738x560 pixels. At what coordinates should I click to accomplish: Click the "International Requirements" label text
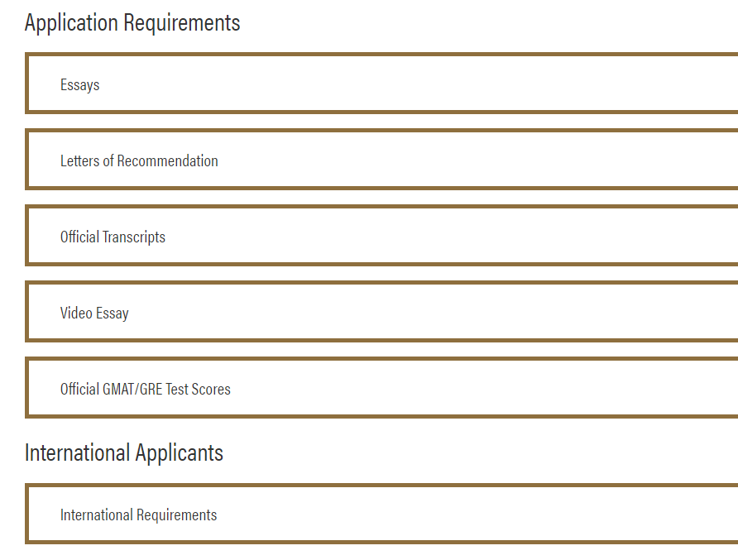coord(138,515)
